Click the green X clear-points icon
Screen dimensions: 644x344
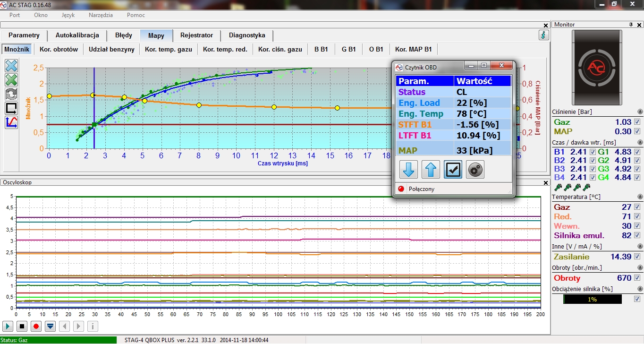(11, 80)
